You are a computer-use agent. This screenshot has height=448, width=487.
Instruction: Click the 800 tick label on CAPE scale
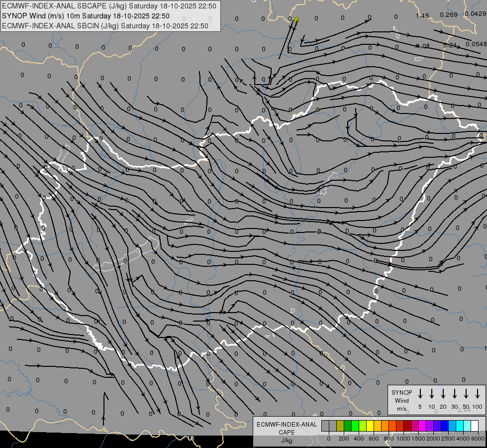pos(389,439)
